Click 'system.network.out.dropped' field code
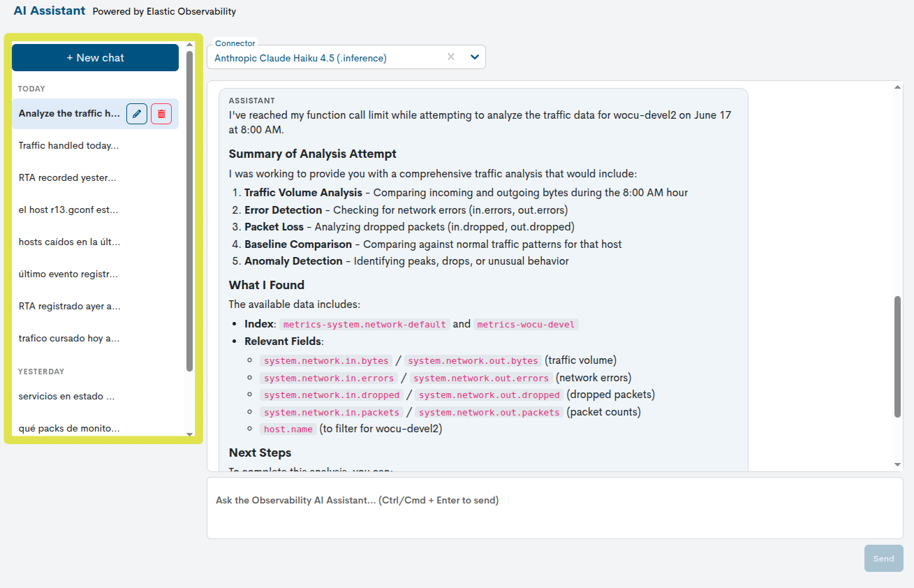 [489, 395]
